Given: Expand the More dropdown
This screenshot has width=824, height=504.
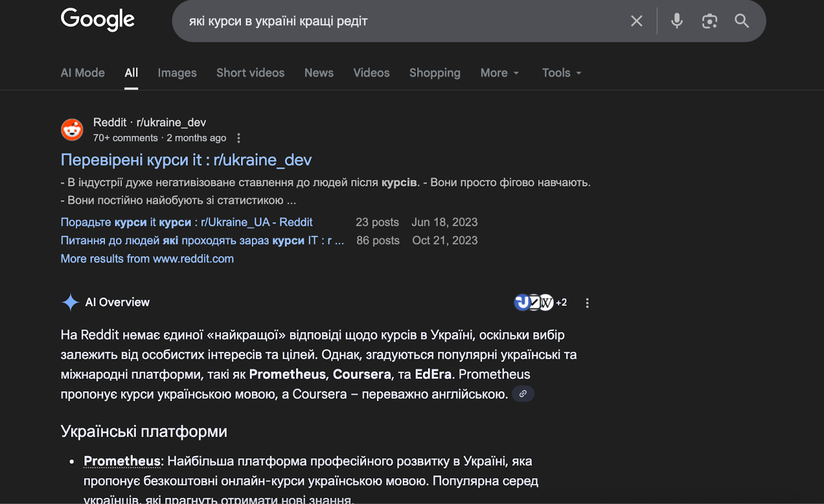Looking at the screenshot, I should (x=500, y=73).
